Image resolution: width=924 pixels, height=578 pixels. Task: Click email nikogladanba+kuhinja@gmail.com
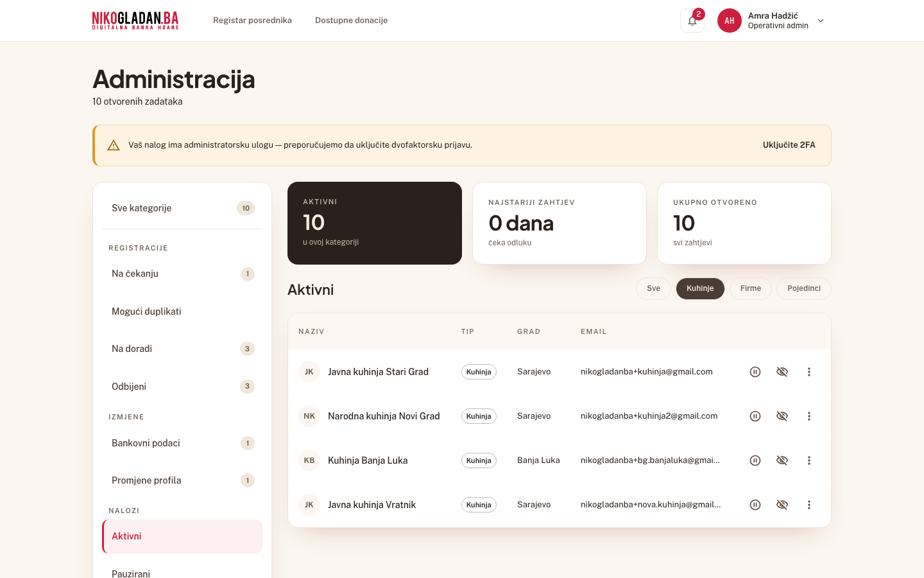coord(646,372)
